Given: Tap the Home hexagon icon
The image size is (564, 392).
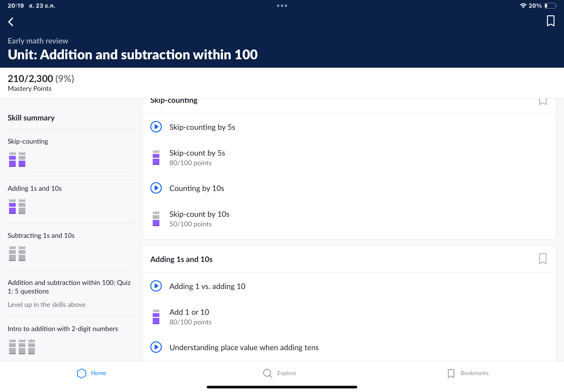Looking at the screenshot, I should click(81, 373).
